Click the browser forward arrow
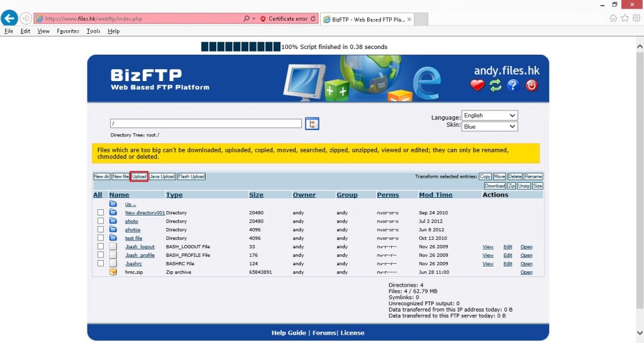The height and width of the screenshot is (343, 644). pos(25,18)
